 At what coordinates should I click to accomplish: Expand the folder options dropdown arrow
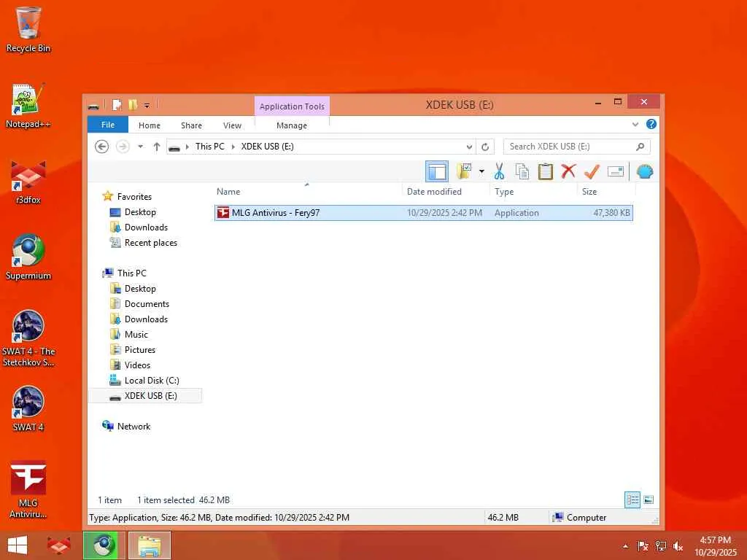(481, 171)
